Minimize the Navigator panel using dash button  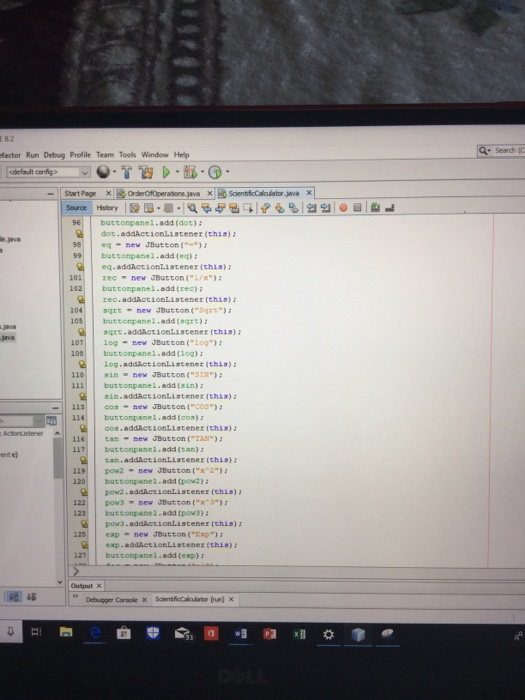54,408
